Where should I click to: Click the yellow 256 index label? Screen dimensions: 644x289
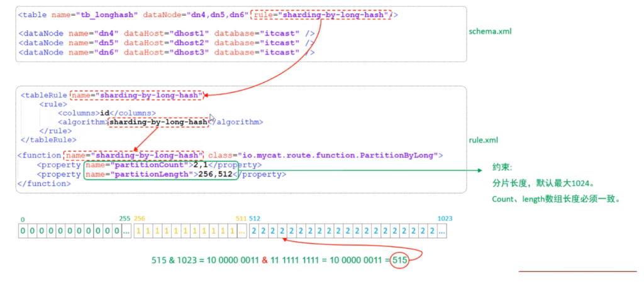coord(139,219)
